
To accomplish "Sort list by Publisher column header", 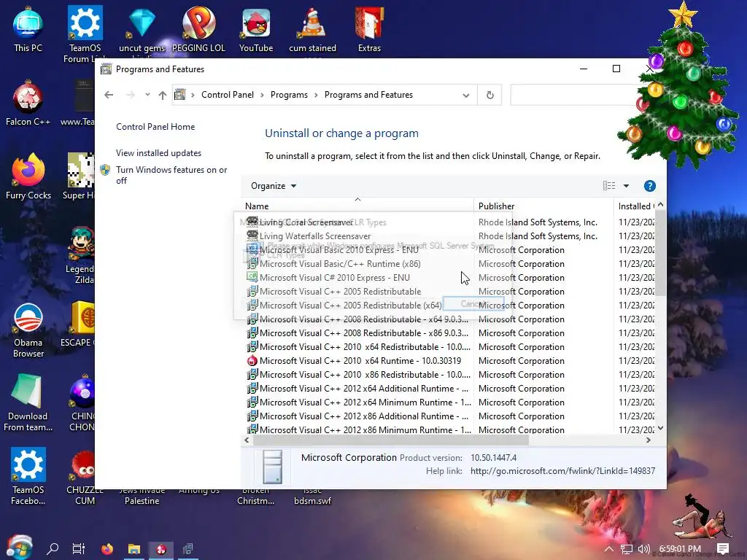I will [x=543, y=206].
